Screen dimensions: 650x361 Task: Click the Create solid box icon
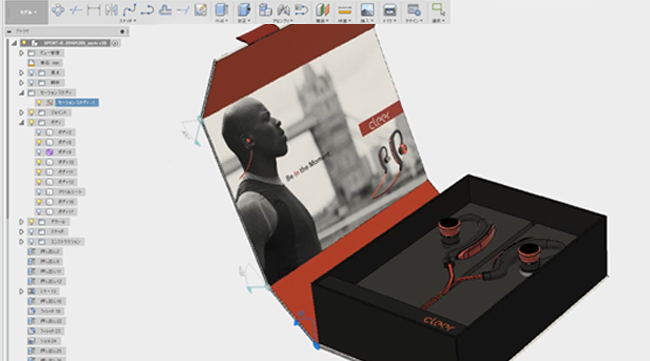(x=221, y=10)
